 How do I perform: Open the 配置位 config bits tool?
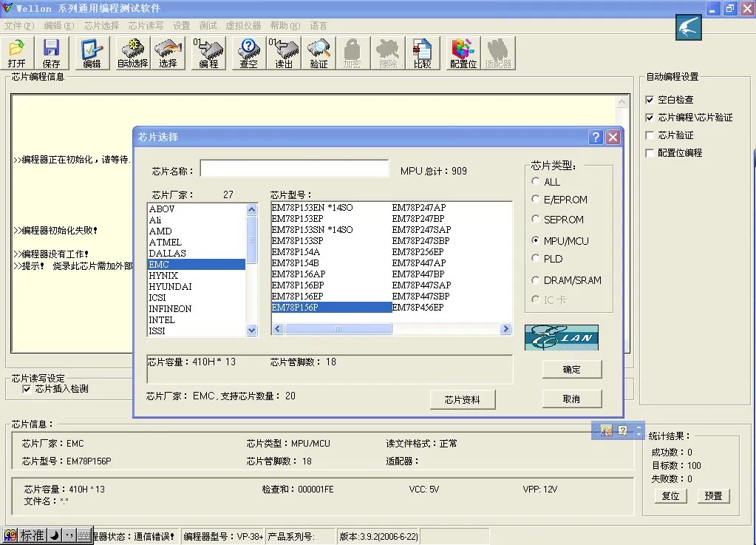(x=463, y=53)
